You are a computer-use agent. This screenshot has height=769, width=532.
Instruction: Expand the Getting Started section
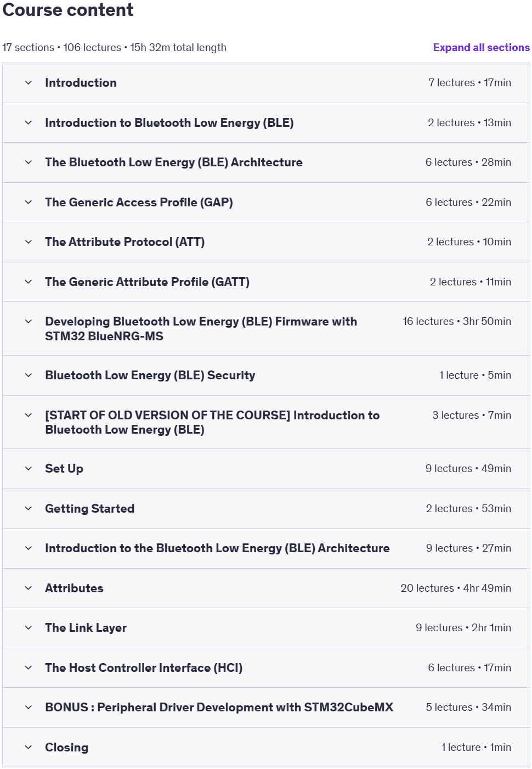pyautogui.click(x=266, y=509)
